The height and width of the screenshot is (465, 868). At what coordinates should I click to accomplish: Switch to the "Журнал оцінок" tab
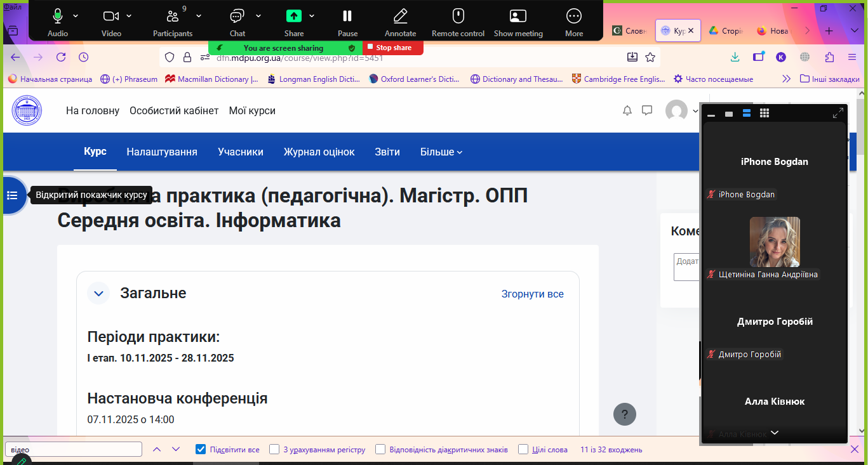point(319,152)
